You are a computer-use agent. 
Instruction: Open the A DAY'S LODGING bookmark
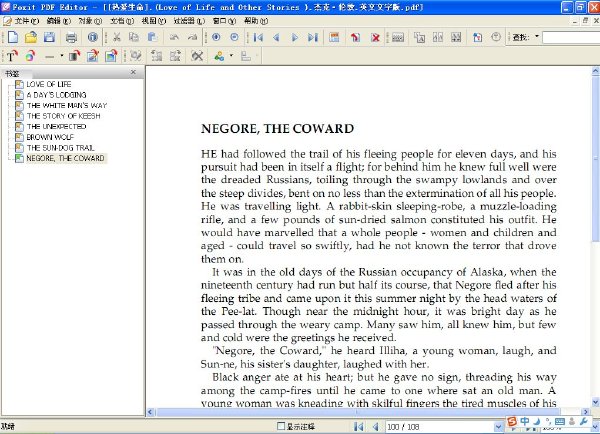[57, 95]
